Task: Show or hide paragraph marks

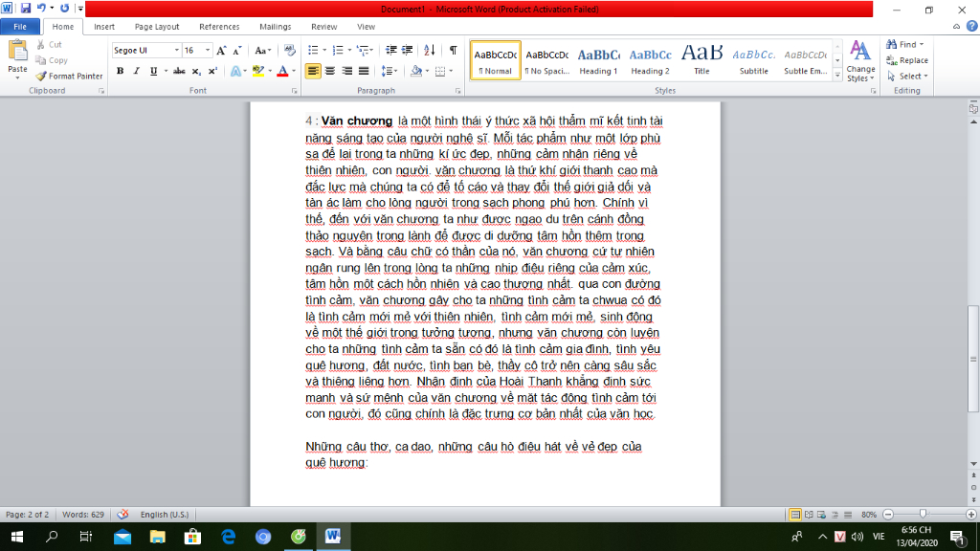Action: (453, 51)
